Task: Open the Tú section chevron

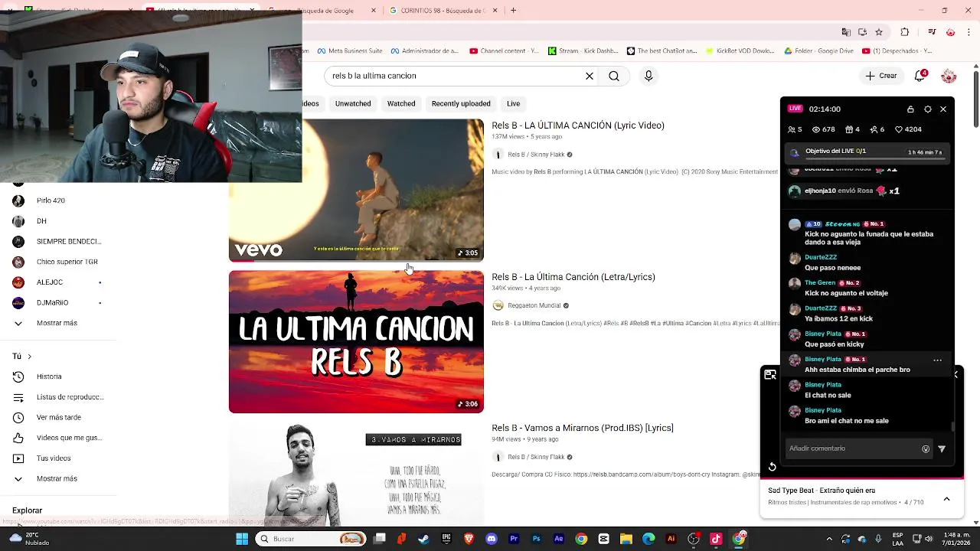Action: pos(29,357)
